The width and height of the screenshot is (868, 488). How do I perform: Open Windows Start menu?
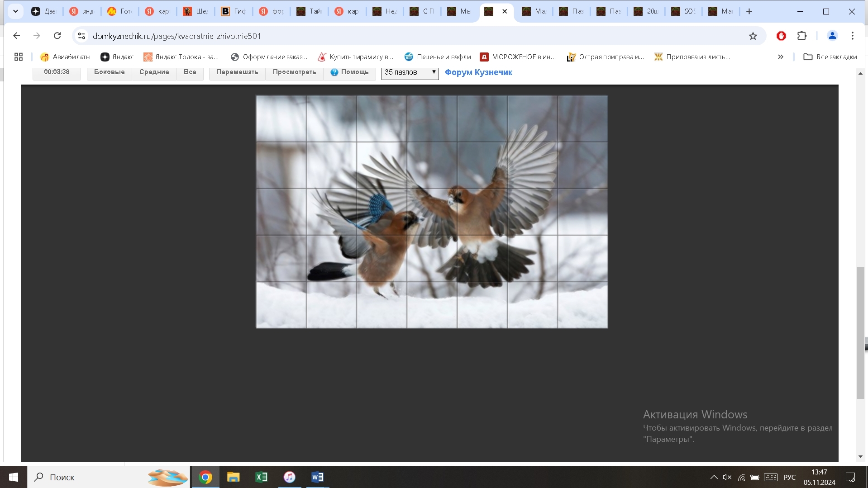click(14, 477)
